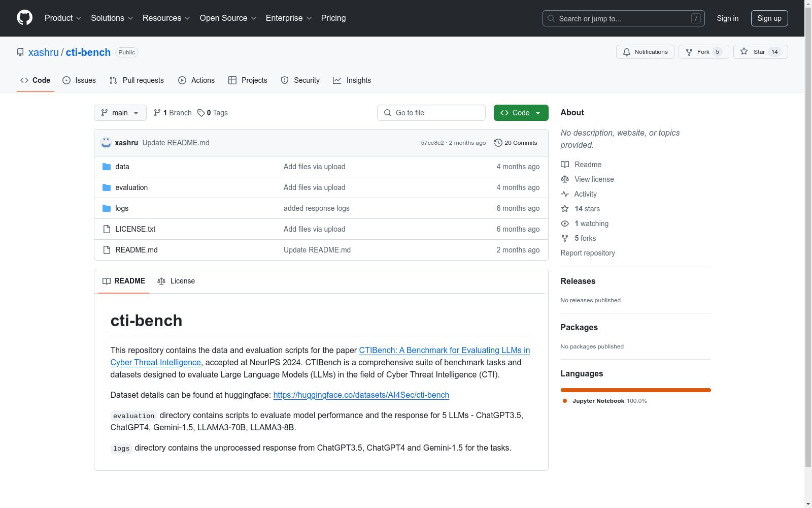This screenshot has width=812, height=508.
Task: Click the Packages heading
Action: (579, 327)
